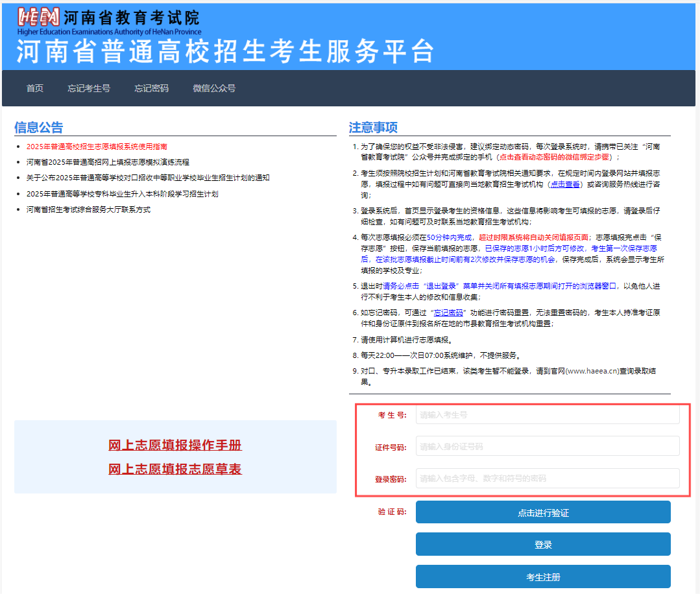Open the 2025年普通高校招生志愿填报系统使用指南 announcement

tap(97, 147)
